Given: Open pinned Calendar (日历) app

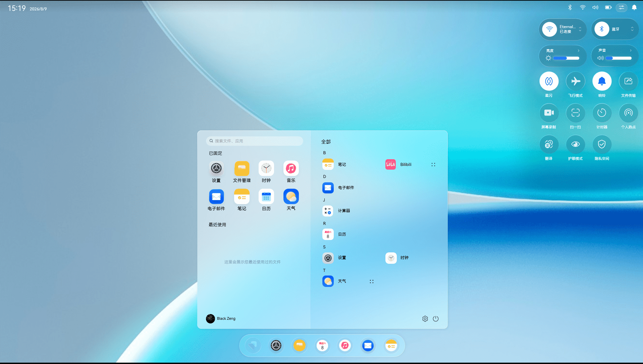Looking at the screenshot, I should point(266,197).
